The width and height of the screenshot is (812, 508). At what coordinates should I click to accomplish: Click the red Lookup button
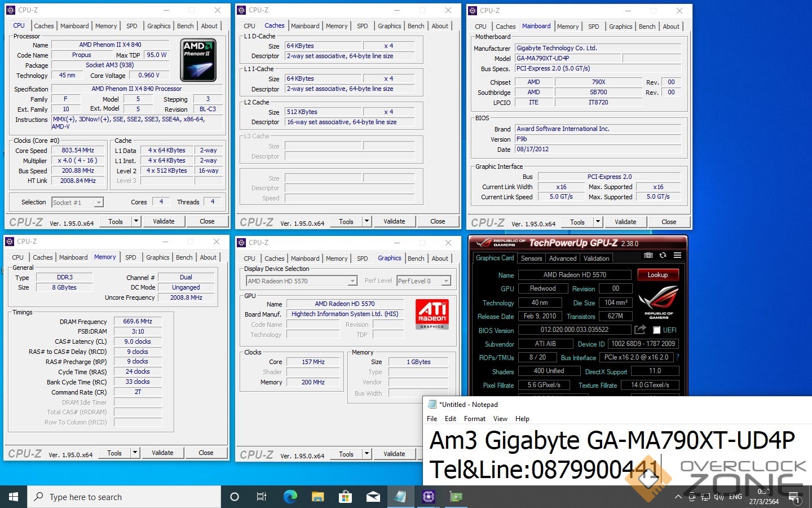pos(657,275)
